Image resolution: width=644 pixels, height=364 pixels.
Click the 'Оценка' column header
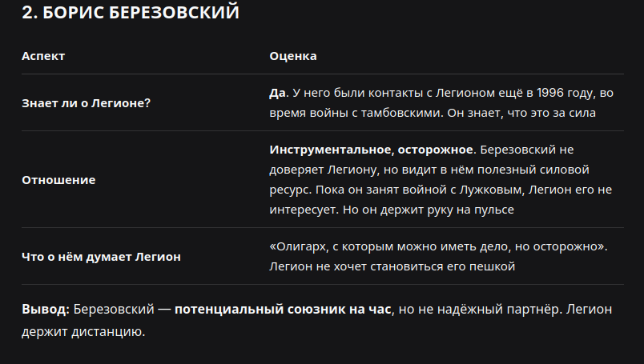293,56
